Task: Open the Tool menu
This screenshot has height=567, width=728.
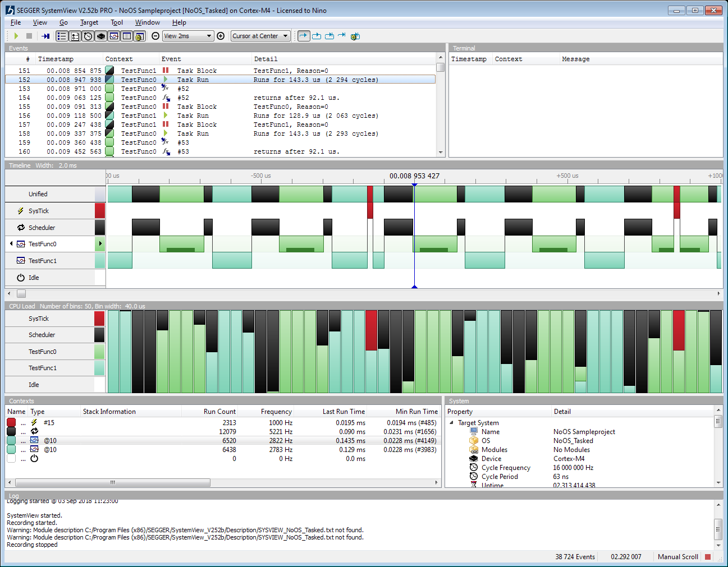Action: click(116, 22)
